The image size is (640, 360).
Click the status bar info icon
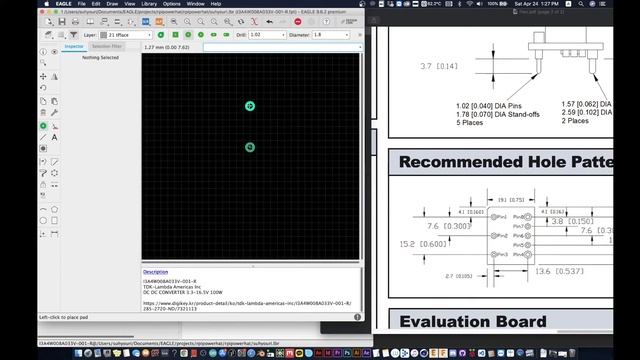pos(357,317)
